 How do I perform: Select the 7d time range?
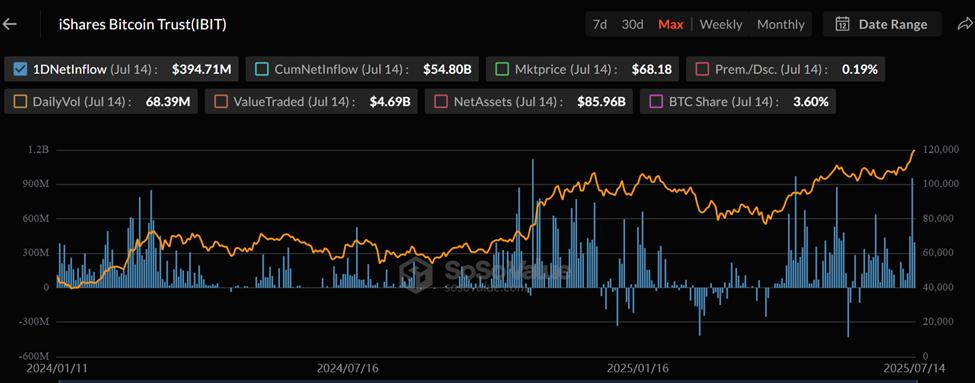point(600,24)
